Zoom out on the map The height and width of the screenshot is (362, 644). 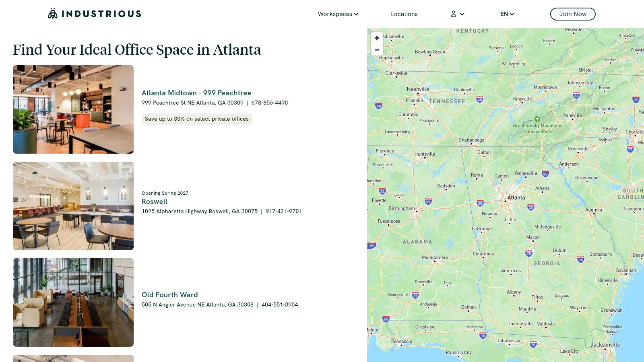click(377, 50)
